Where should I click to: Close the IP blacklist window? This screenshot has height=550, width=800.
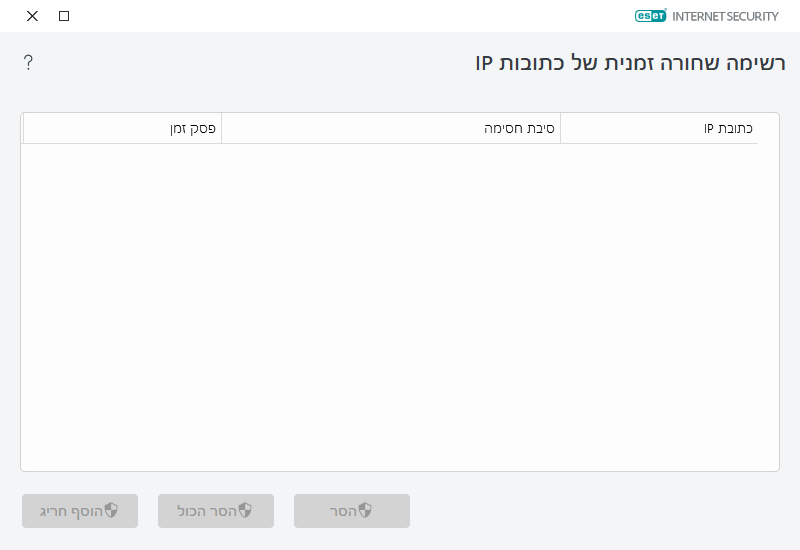(x=32, y=16)
